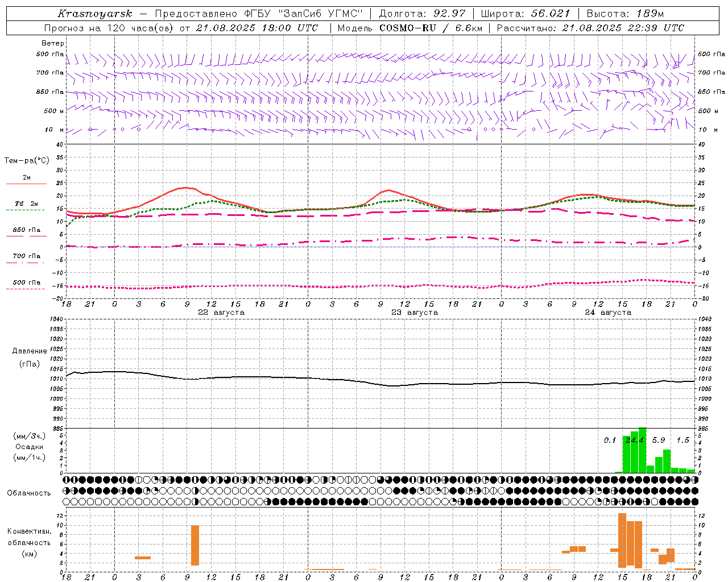The height and width of the screenshot is (582, 728).
Task: Click the '24 августа' date label
Action: 608,313
